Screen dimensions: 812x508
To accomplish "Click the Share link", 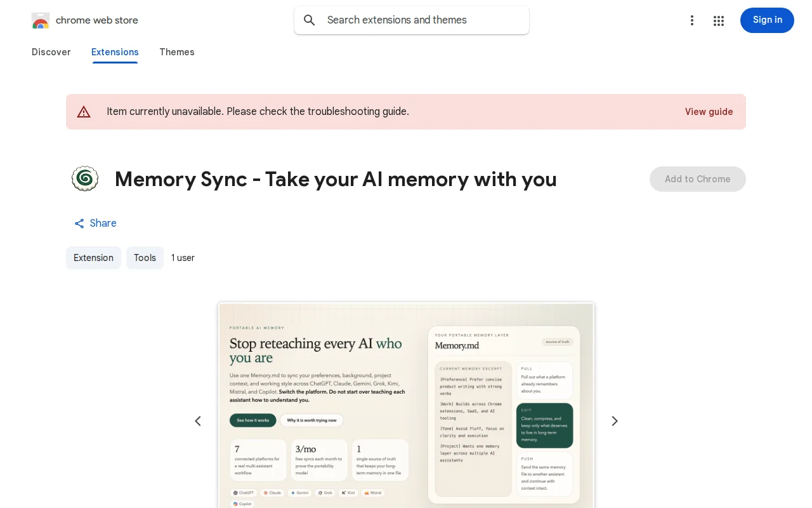I will (x=95, y=224).
